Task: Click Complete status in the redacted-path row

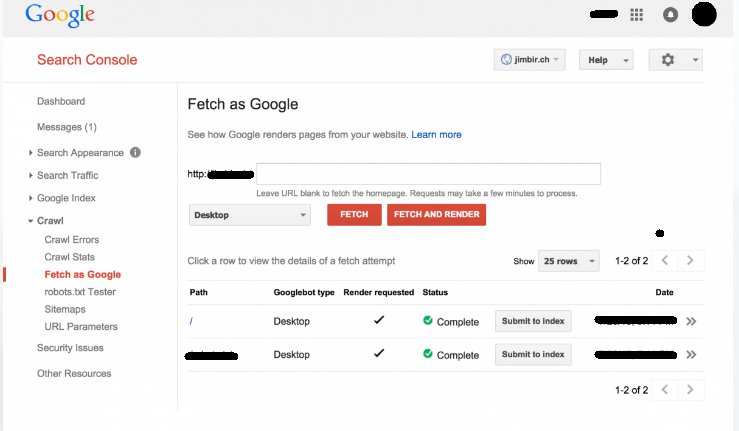Action: [451, 355]
